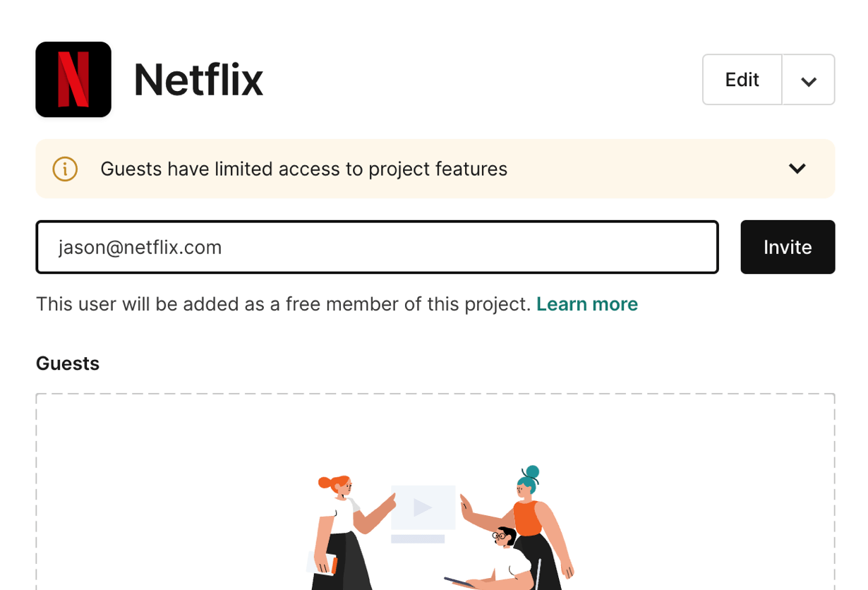The width and height of the screenshot is (868, 590).
Task: Click the 'added as a free member' note
Action: [282, 304]
